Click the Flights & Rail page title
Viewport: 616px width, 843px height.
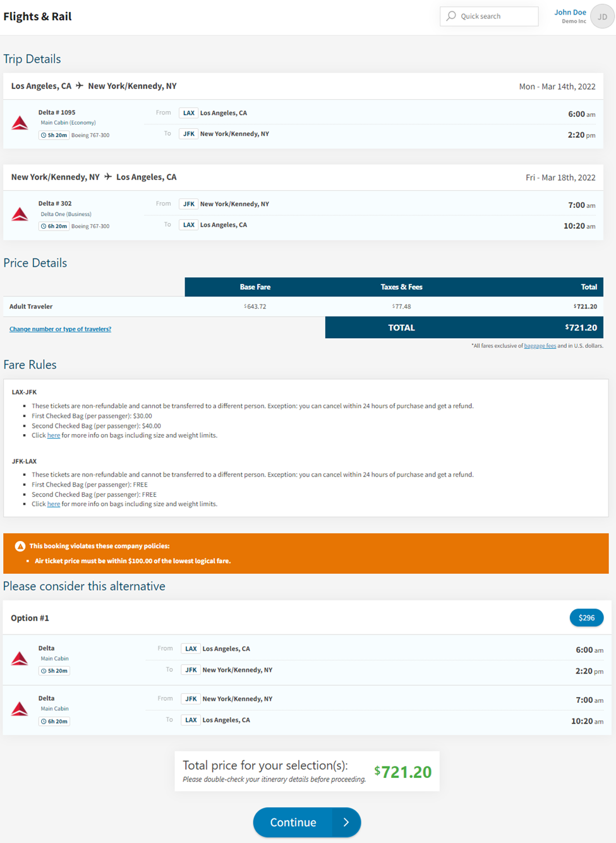point(37,16)
